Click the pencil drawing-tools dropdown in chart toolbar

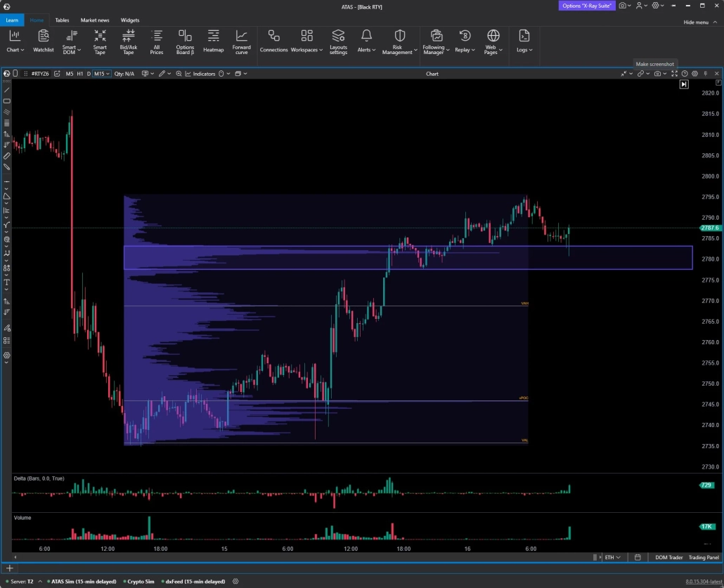pyautogui.click(x=164, y=74)
